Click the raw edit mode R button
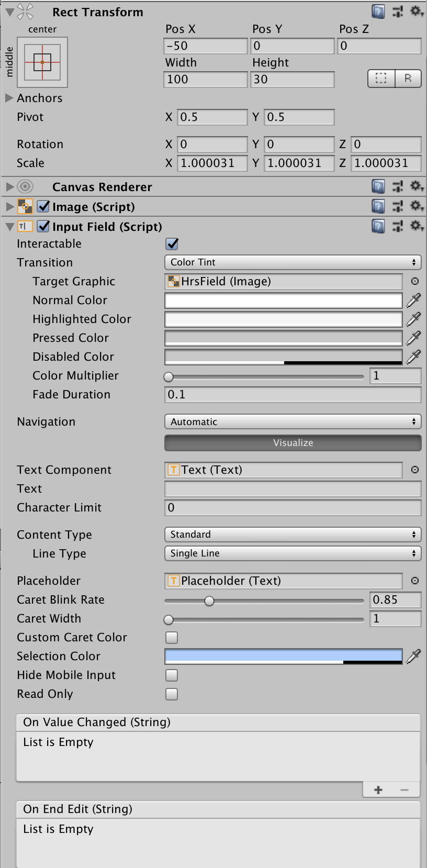The height and width of the screenshot is (868, 427). tap(408, 79)
